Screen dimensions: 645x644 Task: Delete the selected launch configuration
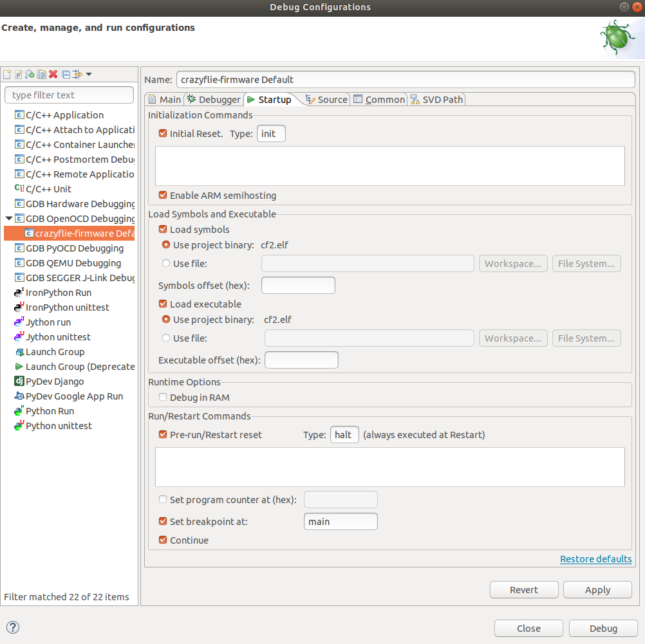coord(53,75)
